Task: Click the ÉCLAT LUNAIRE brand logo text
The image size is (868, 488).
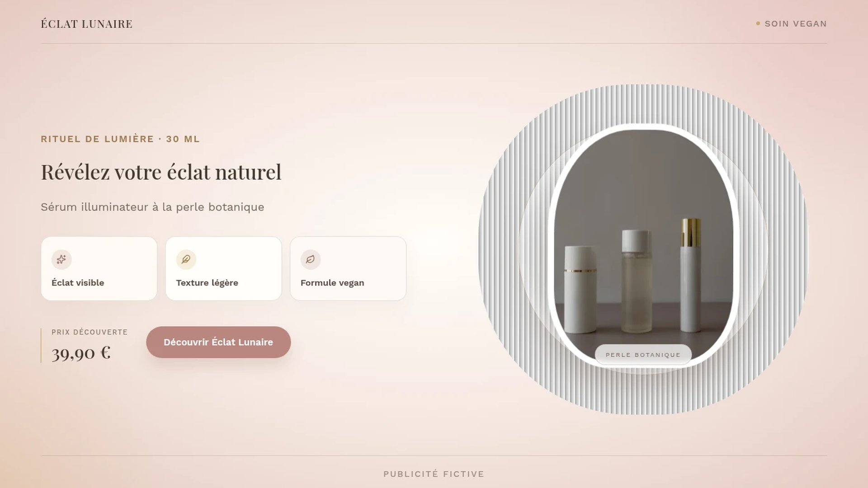Action: click(87, 24)
